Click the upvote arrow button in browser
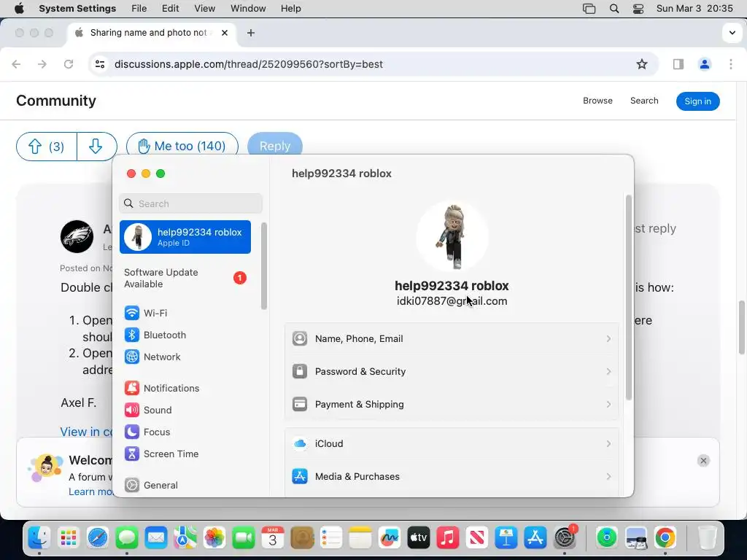747x560 pixels. click(x=46, y=146)
